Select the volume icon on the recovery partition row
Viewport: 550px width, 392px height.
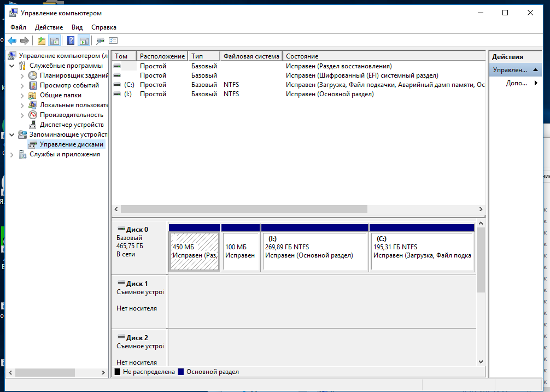point(117,66)
